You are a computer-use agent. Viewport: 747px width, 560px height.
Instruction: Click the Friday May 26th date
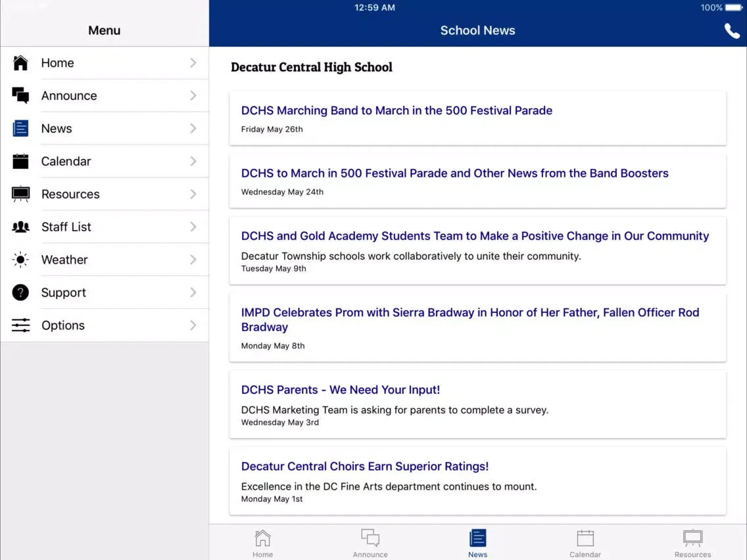tap(272, 129)
